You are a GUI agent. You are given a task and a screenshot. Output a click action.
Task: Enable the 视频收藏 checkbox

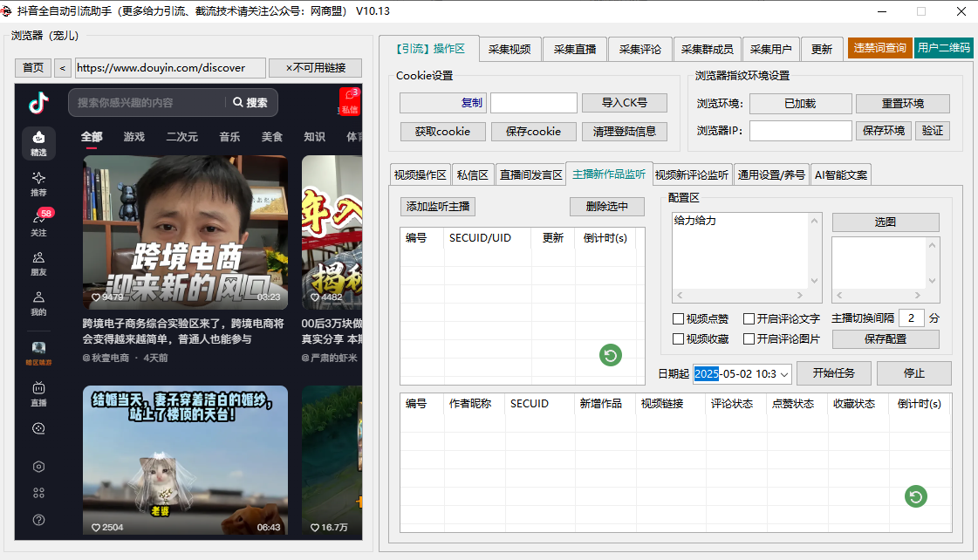678,338
